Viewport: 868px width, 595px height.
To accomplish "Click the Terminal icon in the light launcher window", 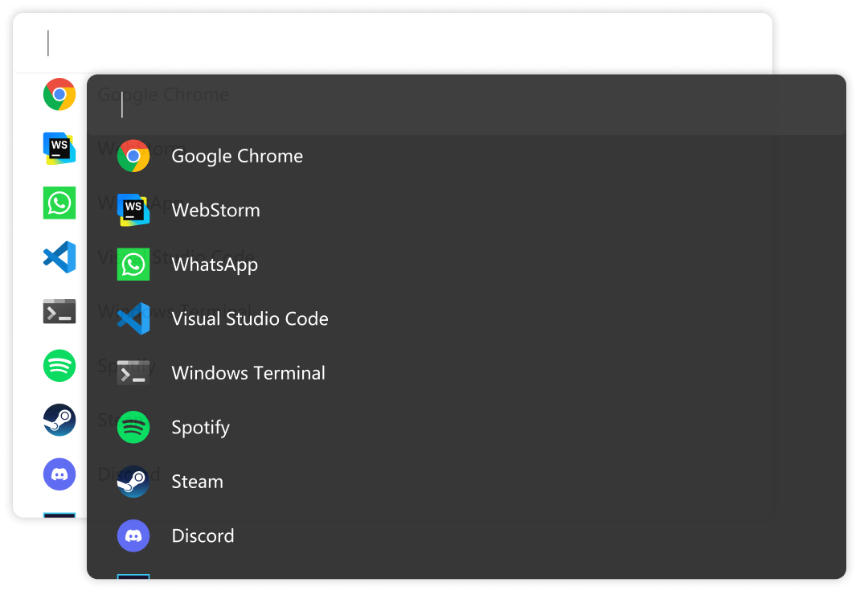I will point(59,311).
